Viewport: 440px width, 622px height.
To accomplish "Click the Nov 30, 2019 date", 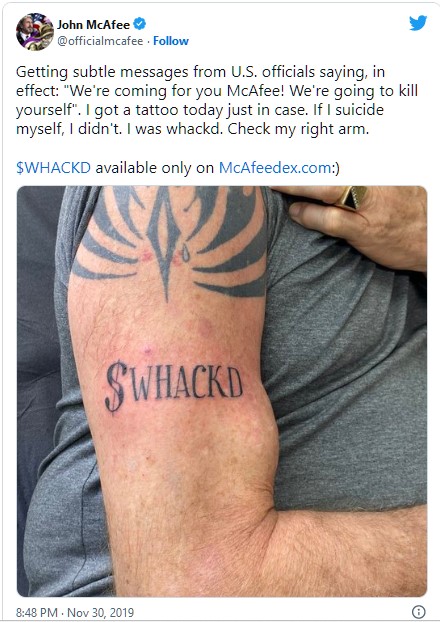I will tap(100, 612).
